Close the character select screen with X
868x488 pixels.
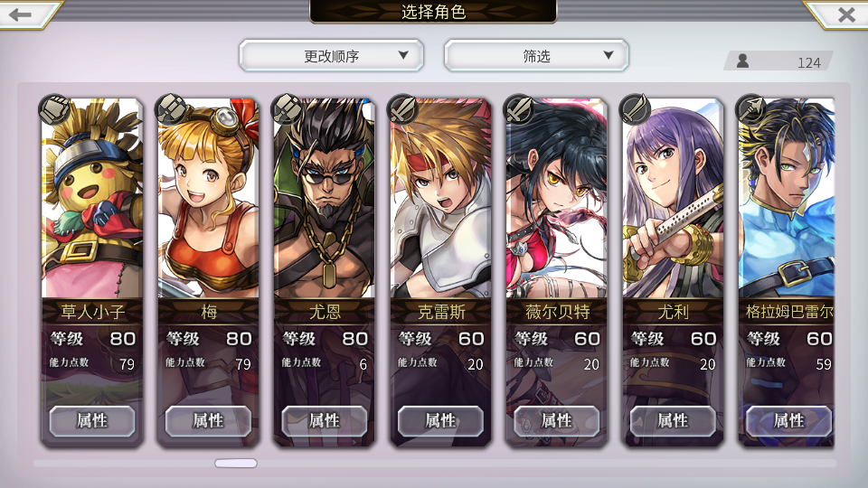click(x=846, y=14)
